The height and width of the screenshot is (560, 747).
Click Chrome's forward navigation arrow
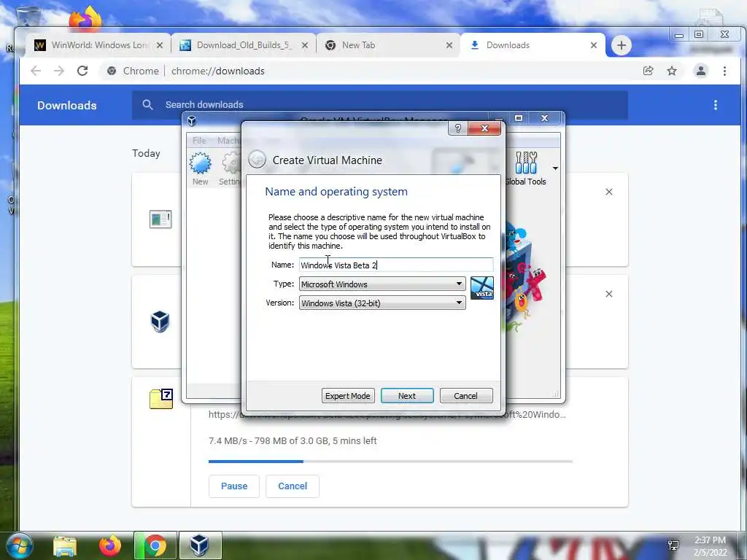pos(59,71)
